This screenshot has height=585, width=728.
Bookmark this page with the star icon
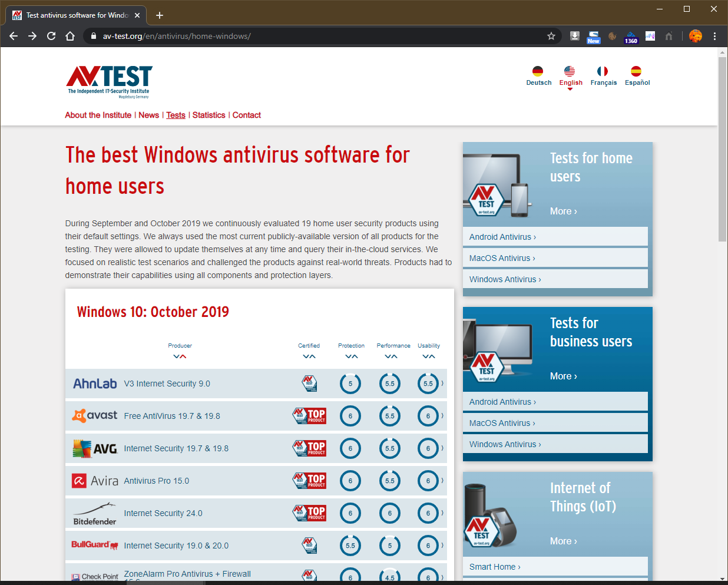(x=551, y=36)
